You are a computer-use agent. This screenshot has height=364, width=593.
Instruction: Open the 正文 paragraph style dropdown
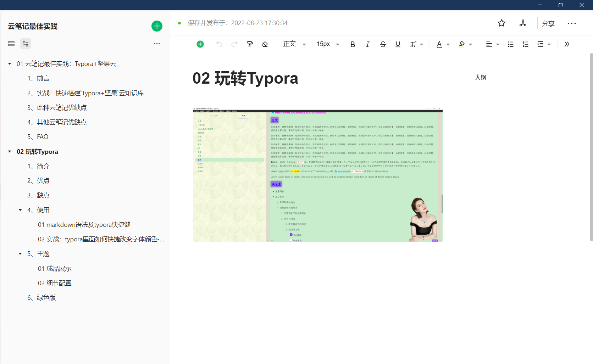pos(294,44)
